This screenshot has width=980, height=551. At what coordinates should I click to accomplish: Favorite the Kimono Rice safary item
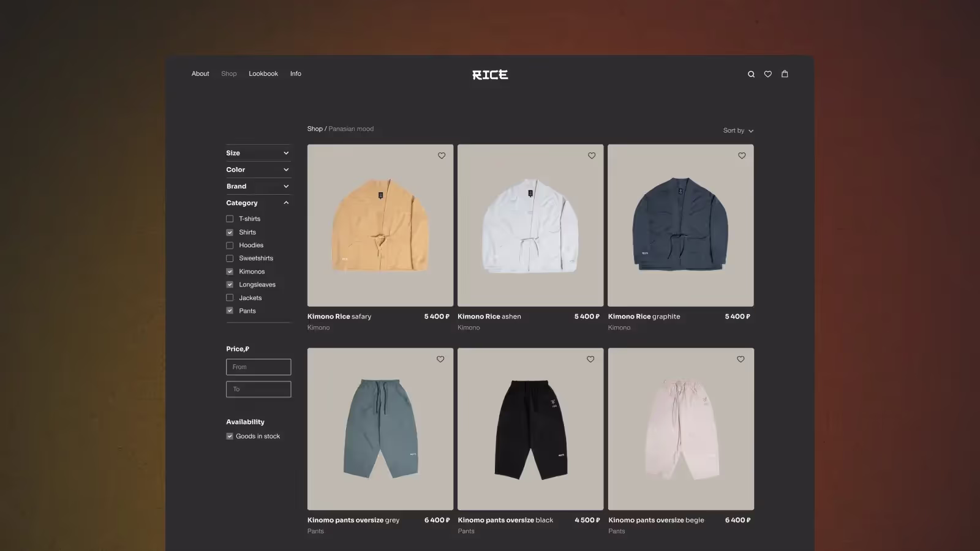[x=442, y=156]
